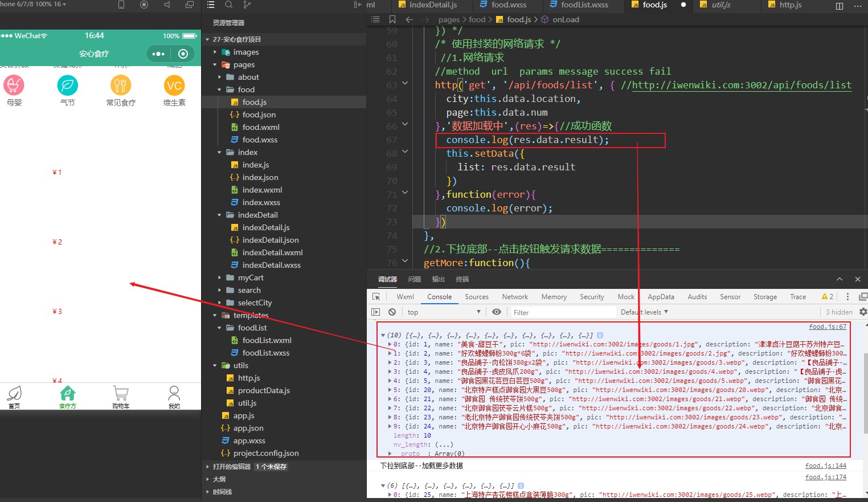Image resolution: width=868 pixels, height=502 pixels.
Task: Click the simulator stop/record circle icon
Action: (144, 5)
